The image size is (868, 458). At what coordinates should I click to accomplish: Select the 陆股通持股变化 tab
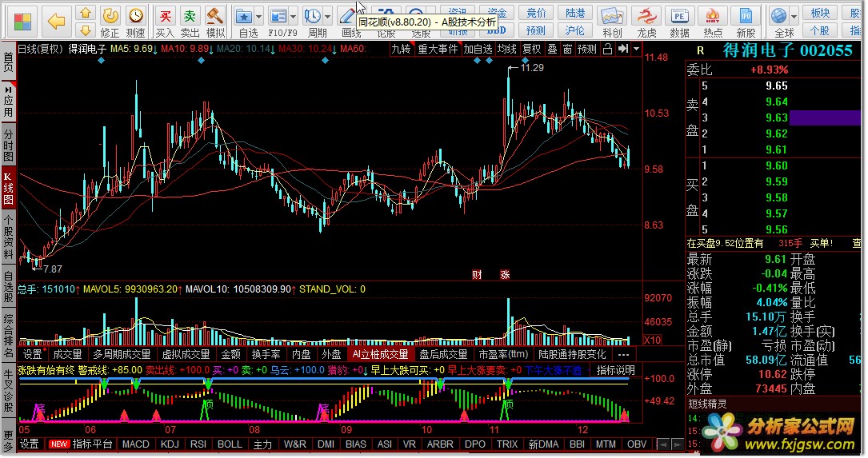[572, 355]
